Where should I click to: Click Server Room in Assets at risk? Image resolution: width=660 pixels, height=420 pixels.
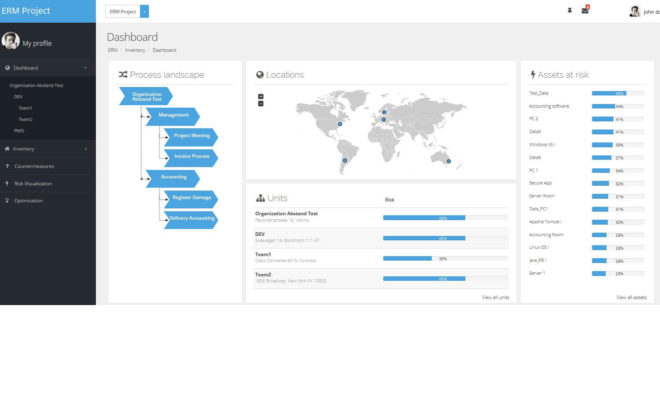click(x=542, y=196)
